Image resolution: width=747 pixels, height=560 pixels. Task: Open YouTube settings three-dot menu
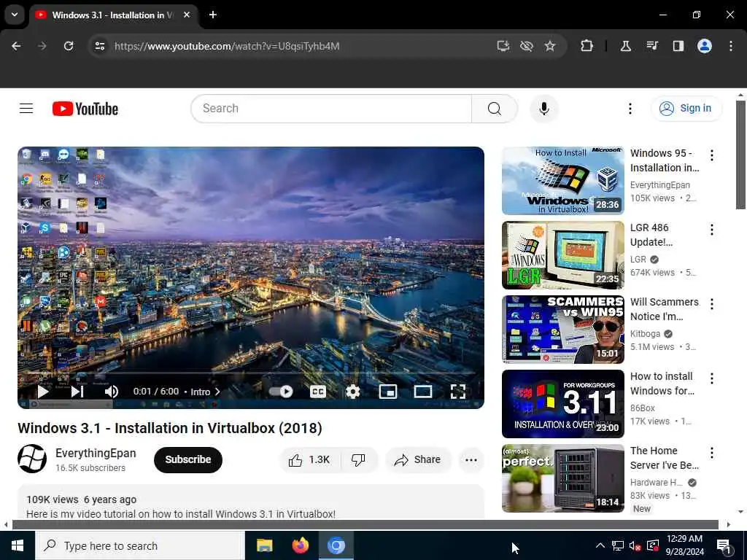tap(630, 109)
